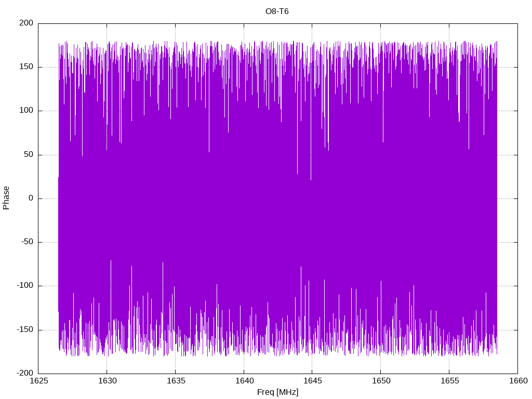Click the y-axis tick label -100

[25, 286]
